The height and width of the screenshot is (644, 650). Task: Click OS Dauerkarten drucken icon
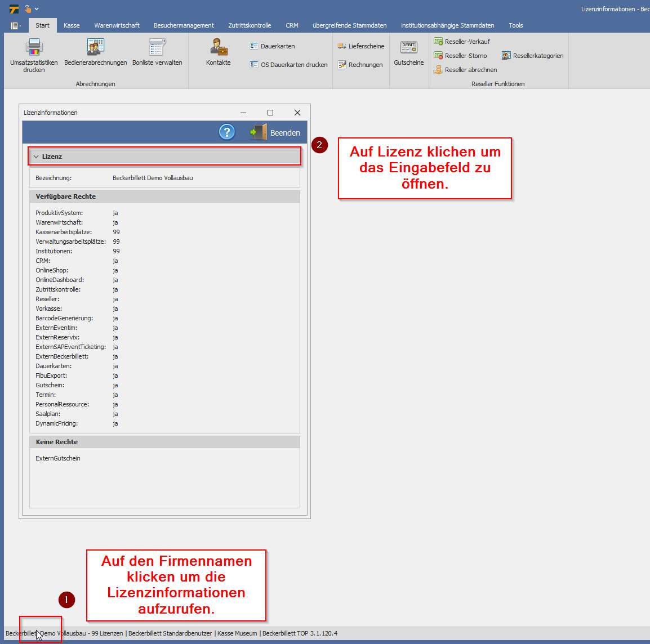pos(253,65)
